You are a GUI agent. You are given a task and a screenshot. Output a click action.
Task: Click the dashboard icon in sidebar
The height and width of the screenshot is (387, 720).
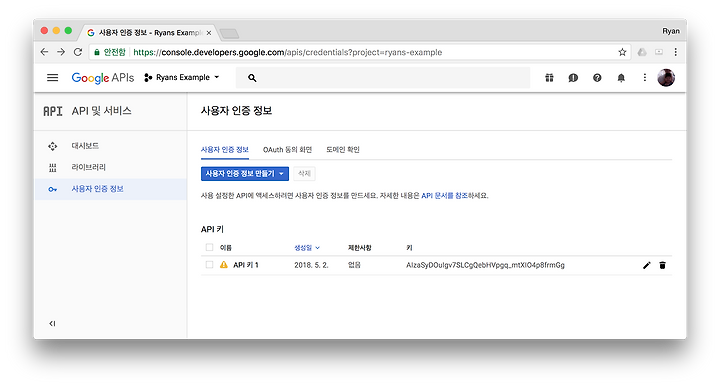(x=53, y=146)
